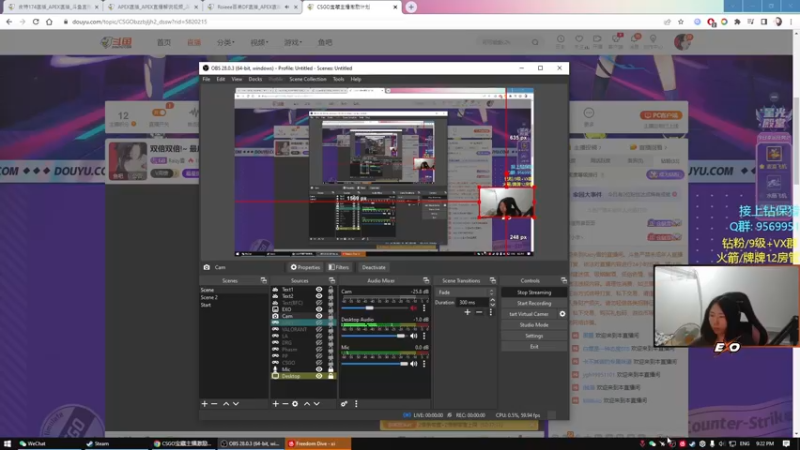Viewport: 800px width, 450px height.
Task: Open the Fade transition dropdown
Action: click(x=465, y=292)
